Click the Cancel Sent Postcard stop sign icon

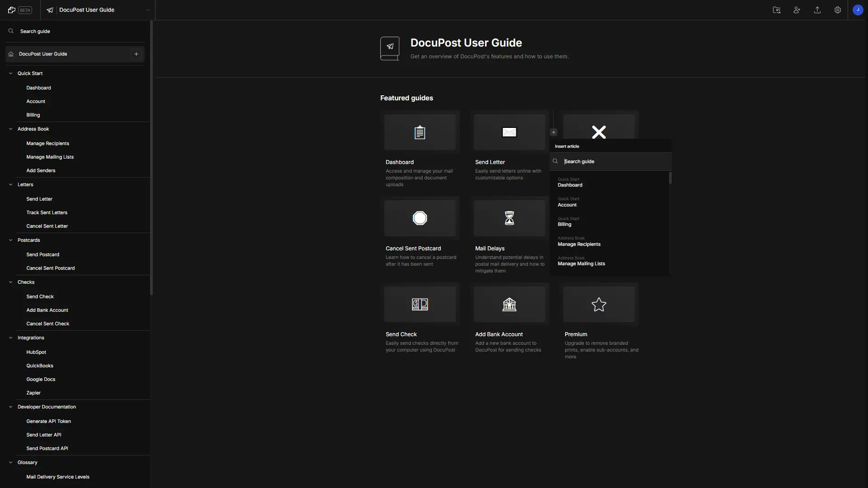420,218
